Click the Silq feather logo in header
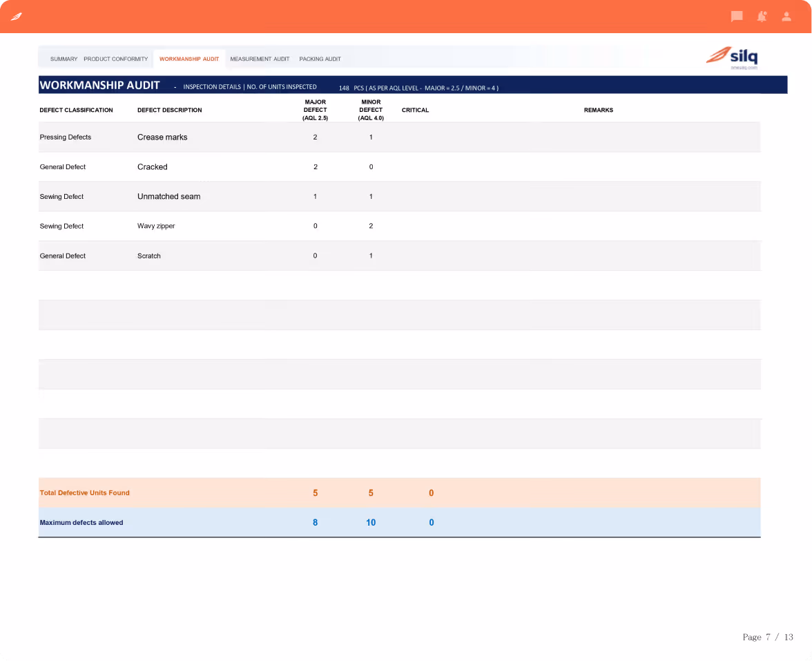This screenshot has height=661, width=812. pos(17,17)
